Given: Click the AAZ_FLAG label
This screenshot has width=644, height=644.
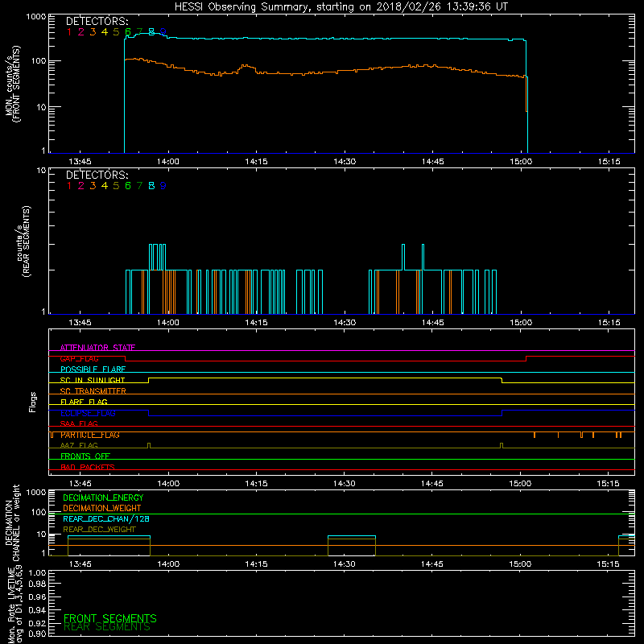Looking at the screenshot, I should tap(79, 446).
